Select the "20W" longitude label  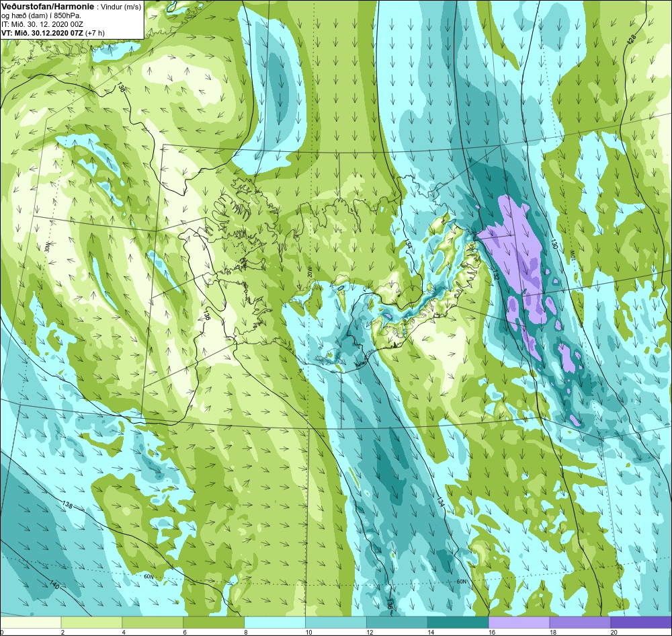point(309,270)
